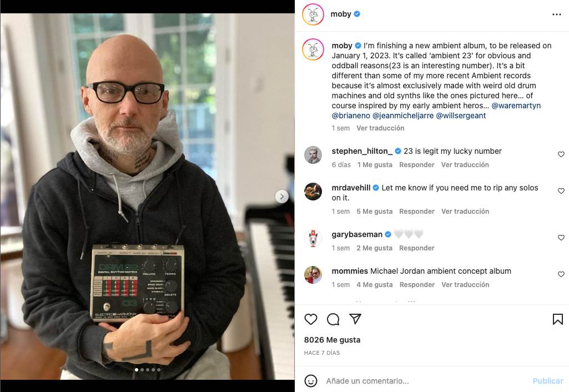Viewport: 569px width, 392px height.
Task: Select the second carousel dot indicator
Action: (x=142, y=370)
